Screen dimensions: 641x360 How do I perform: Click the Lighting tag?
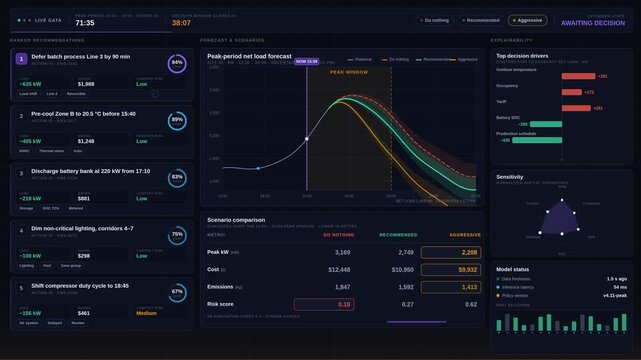pyautogui.click(x=27, y=266)
